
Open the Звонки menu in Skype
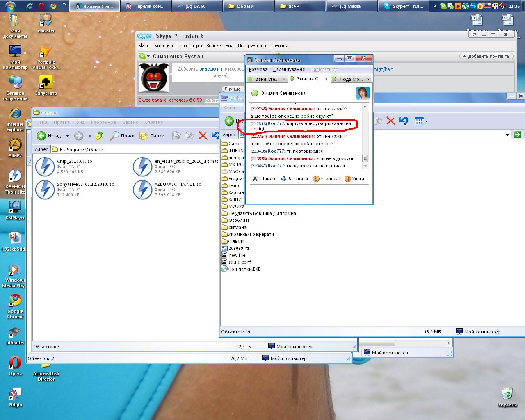tap(214, 46)
